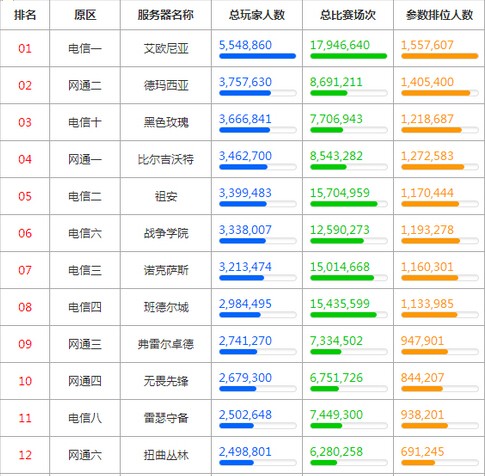Select server name 祖安

166,197
